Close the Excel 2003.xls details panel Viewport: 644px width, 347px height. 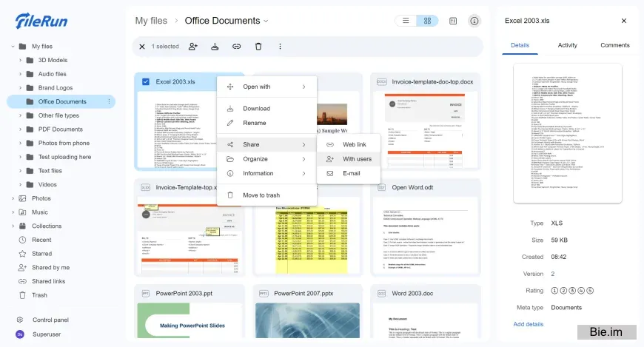pyautogui.click(x=624, y=21)
